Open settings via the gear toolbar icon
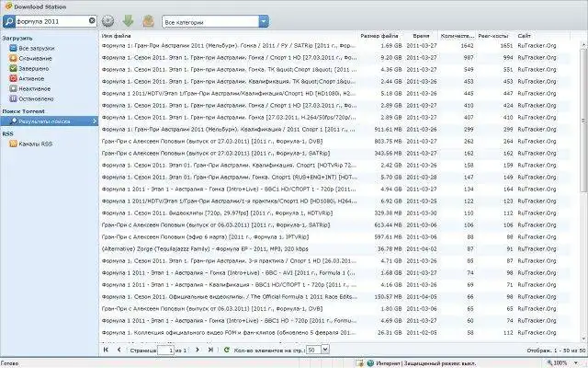Image resolution: width=588 pixels, height=368 pixels. click(x=107, y=21)
